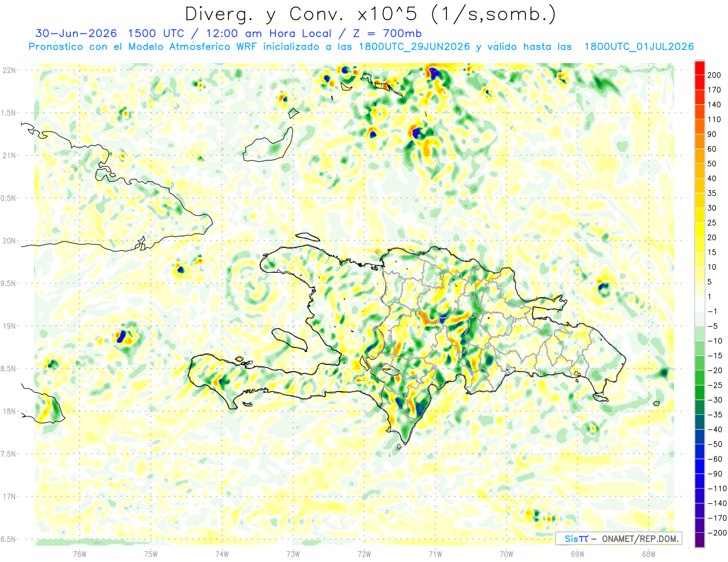Click the '69W' longitude label
This screenshot has width=728, height=562.
tap(577, 554)
